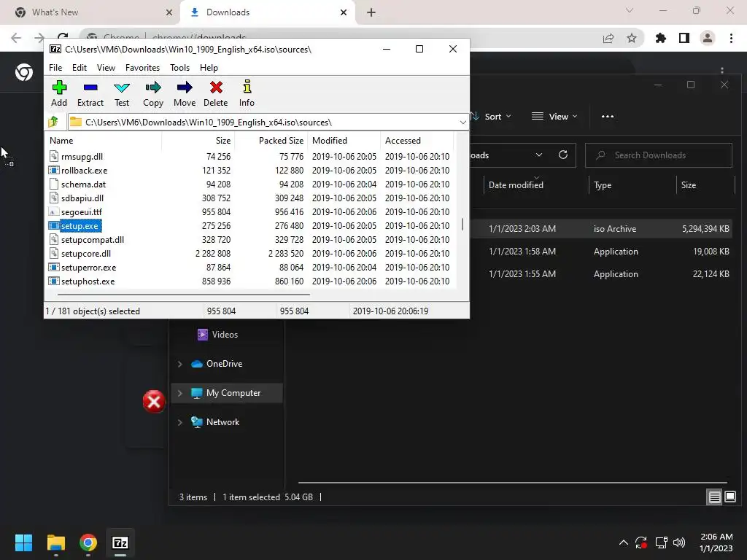Screen dimensions: 747x560
Task: Open the 7-Zip address path dropdown
Action: (x=462, y=122)
